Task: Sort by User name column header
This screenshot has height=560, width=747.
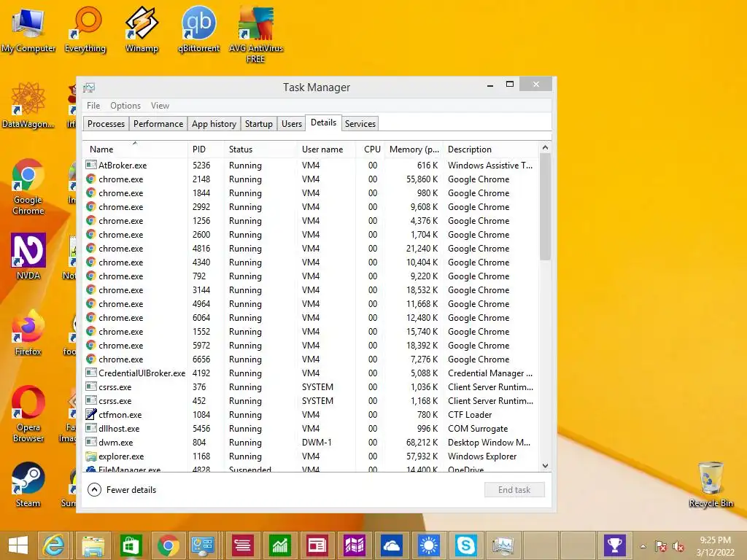Action: (x=326, y=149)
